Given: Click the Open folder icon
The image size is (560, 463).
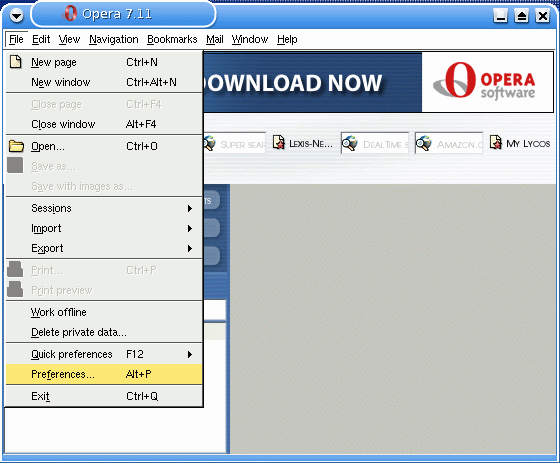Looking at the screenshot, I should 16,146.
